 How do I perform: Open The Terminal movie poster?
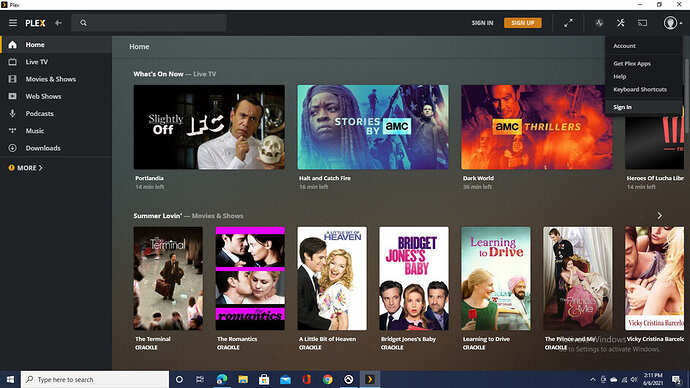168,278
